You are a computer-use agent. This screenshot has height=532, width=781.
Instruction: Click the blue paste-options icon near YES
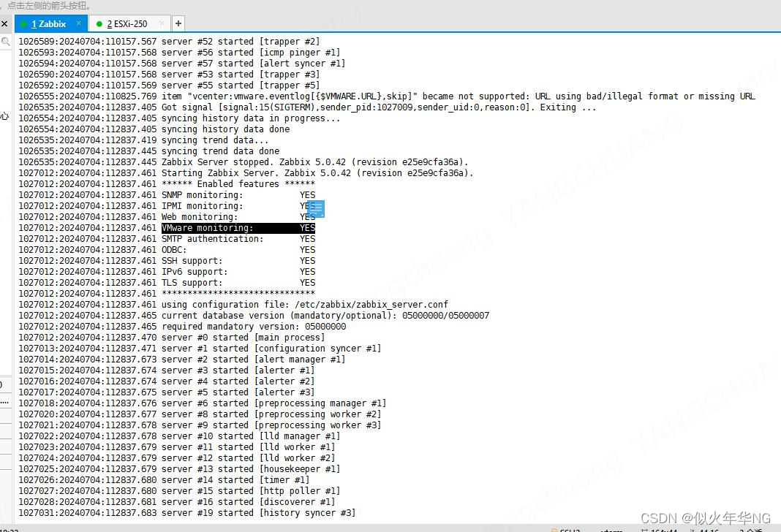[x=317, y=209]
